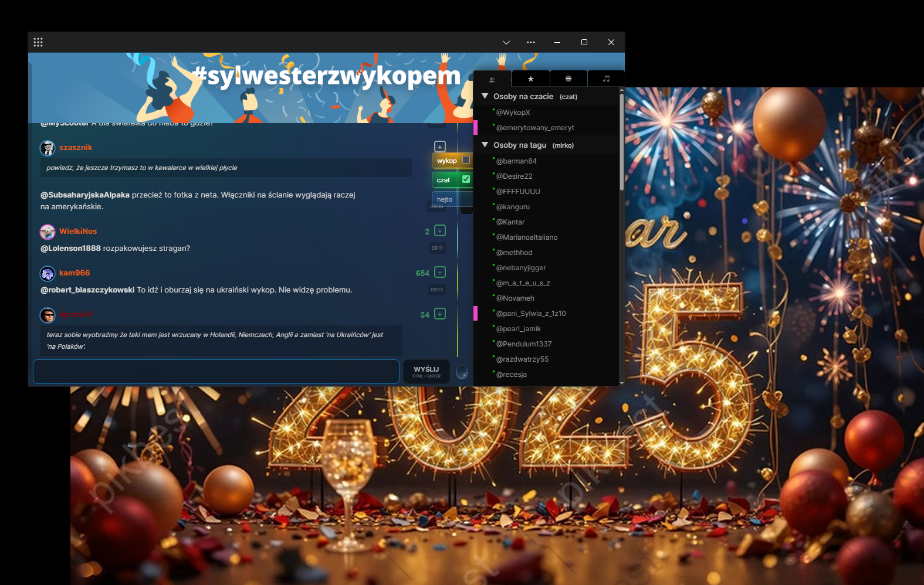This screenshot has height=585, width=924.
Task: Open szasznik's avatar
Action: tap(48, 148)
